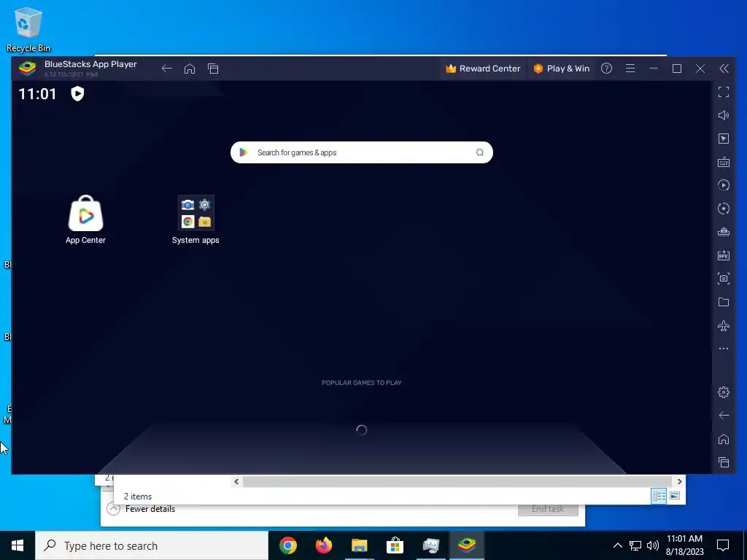Screen dimensions: 747x560
Task: Click the 11:01 Android clock
Action: click(38, 94)
